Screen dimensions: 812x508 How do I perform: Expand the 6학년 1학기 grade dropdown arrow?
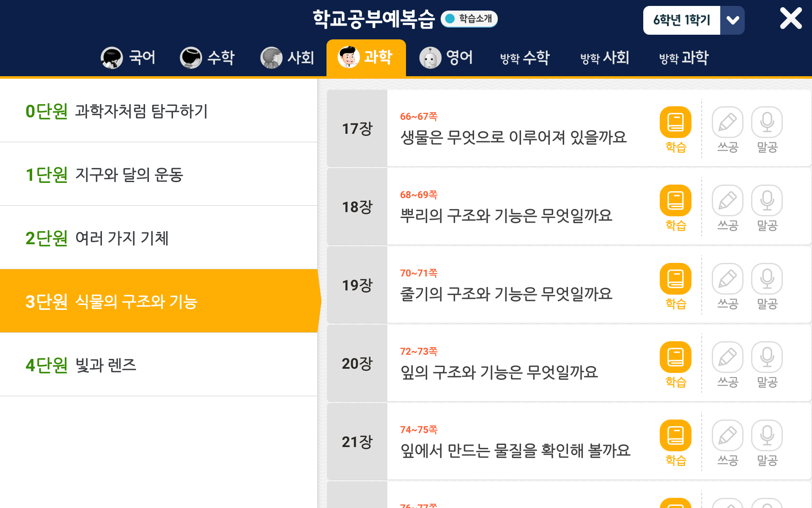coord(732,20)
